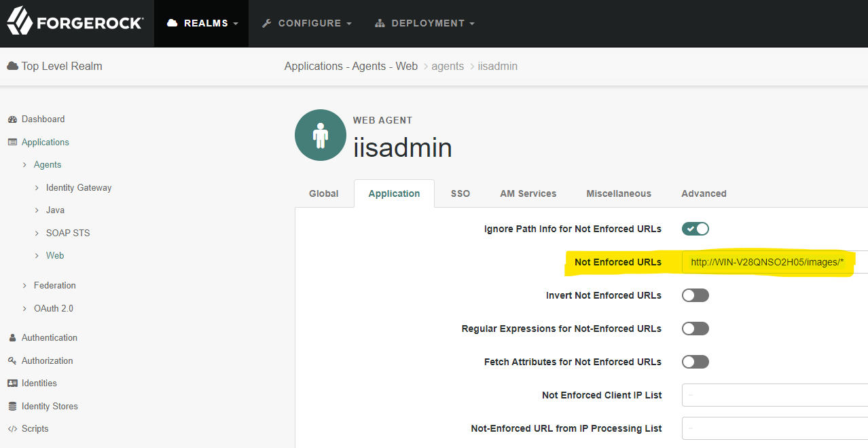Open the Miscellaneous tab
This screenshot has height=448, width=868.
point(619,193)
